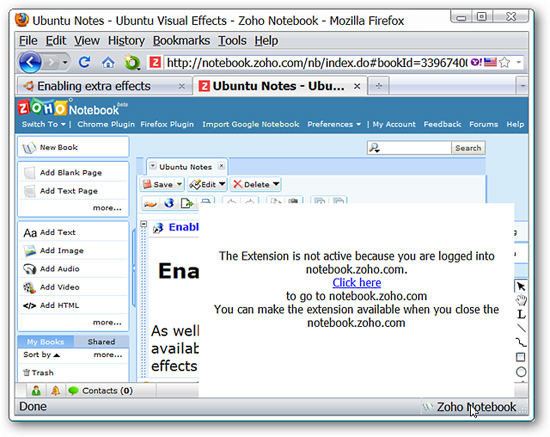Open the back/forward history dropdown arrow
The image size is (550, 437).
tap(65, 63)
